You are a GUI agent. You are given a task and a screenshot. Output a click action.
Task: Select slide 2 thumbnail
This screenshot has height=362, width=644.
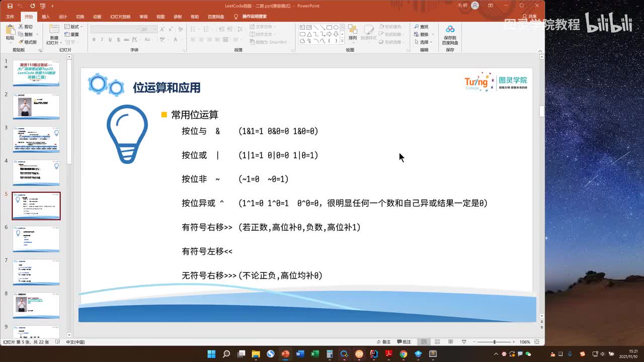(x=36, y=106)
